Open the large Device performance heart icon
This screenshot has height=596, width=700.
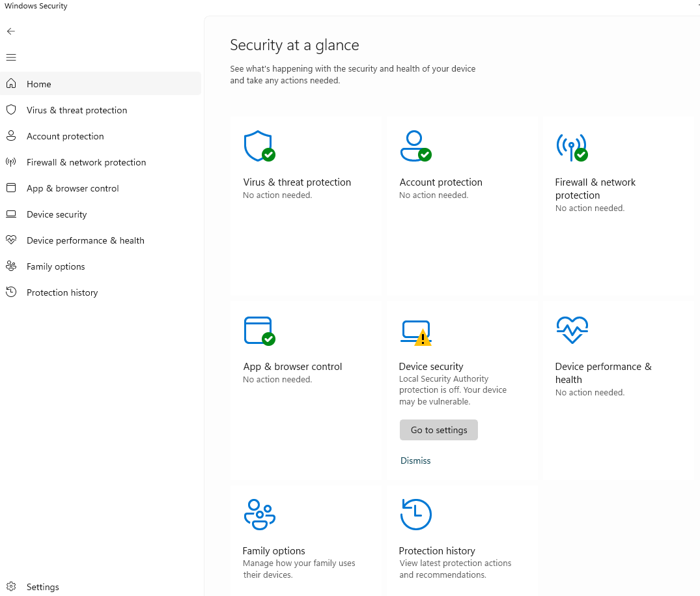pos(572,330)
